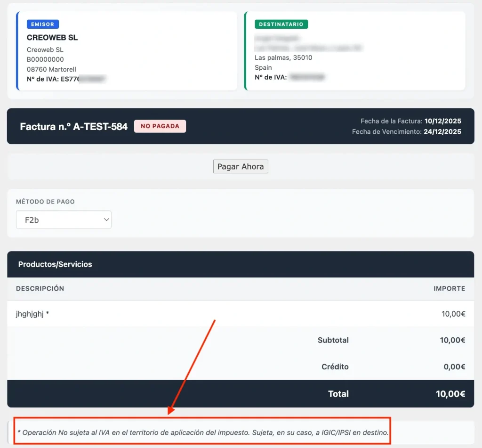Click the Productos/Servicios section header
This screenshot has width=482, height=448.
(55, 264)
